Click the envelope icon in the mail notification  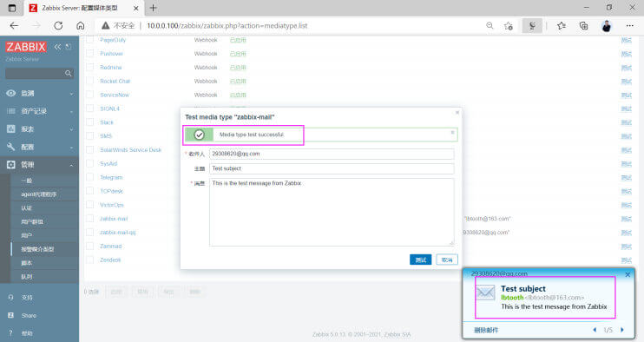pos(485,293)
